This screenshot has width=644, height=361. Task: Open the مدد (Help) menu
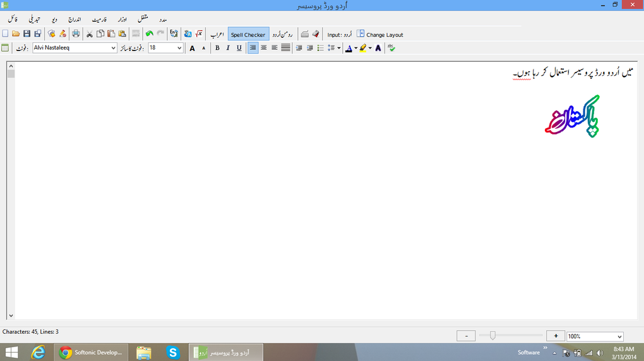pos(163,20)
